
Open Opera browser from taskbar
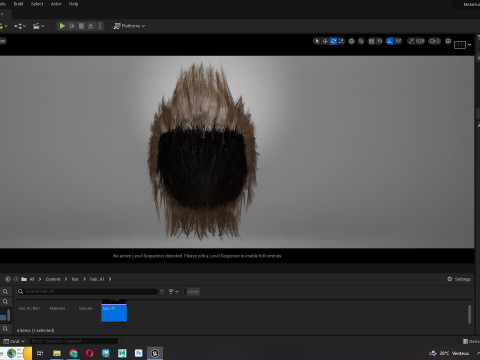point(90,353)
